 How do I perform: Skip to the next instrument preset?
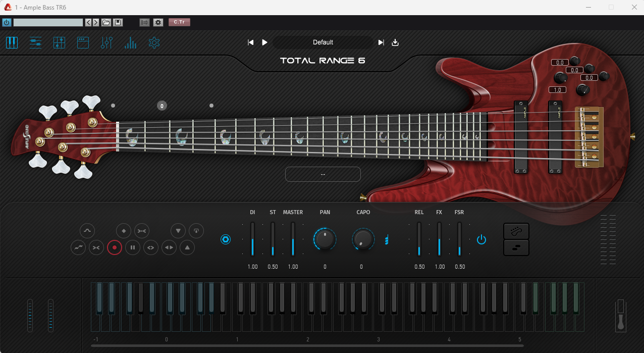[381, 42]
